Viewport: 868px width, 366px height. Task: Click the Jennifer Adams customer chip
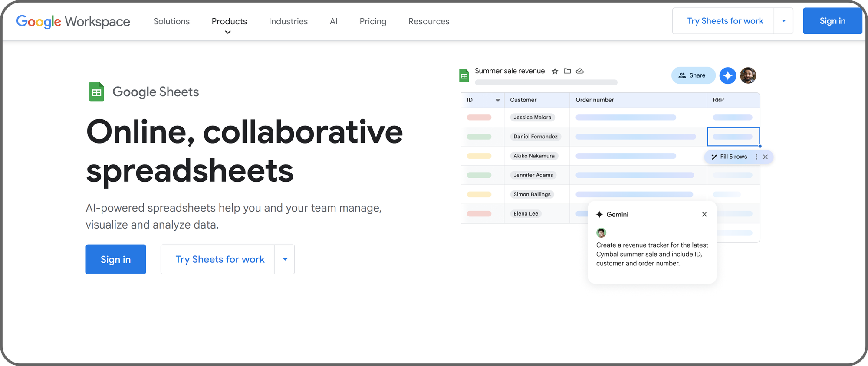point(533,175)
